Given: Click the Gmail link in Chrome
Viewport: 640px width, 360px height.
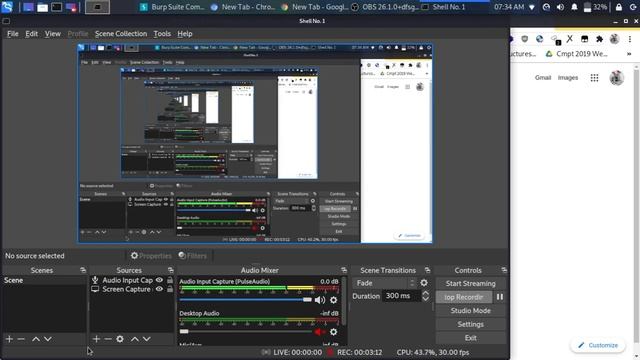Looking at the screenshot, I should click(x=543, y=78).
